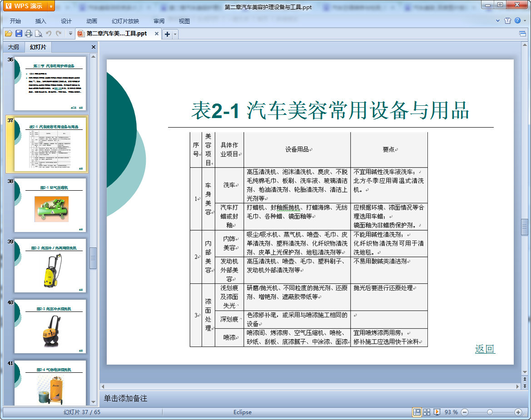Click the Undo arrow icon
The image size is (531, 420).
49,34
